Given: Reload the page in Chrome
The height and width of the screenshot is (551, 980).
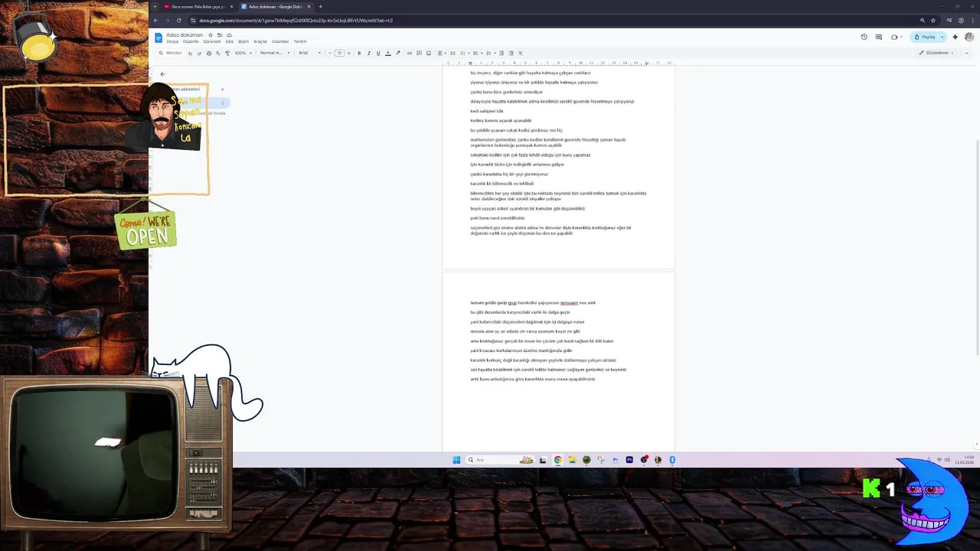Looking at the screenshot, I should click(179, 21).
